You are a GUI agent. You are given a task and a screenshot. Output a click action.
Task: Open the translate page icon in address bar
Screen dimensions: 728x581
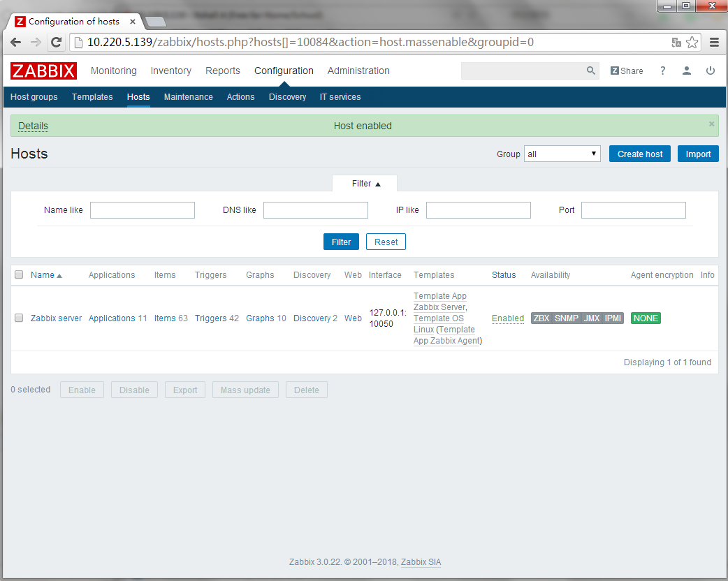pos(676,42)
